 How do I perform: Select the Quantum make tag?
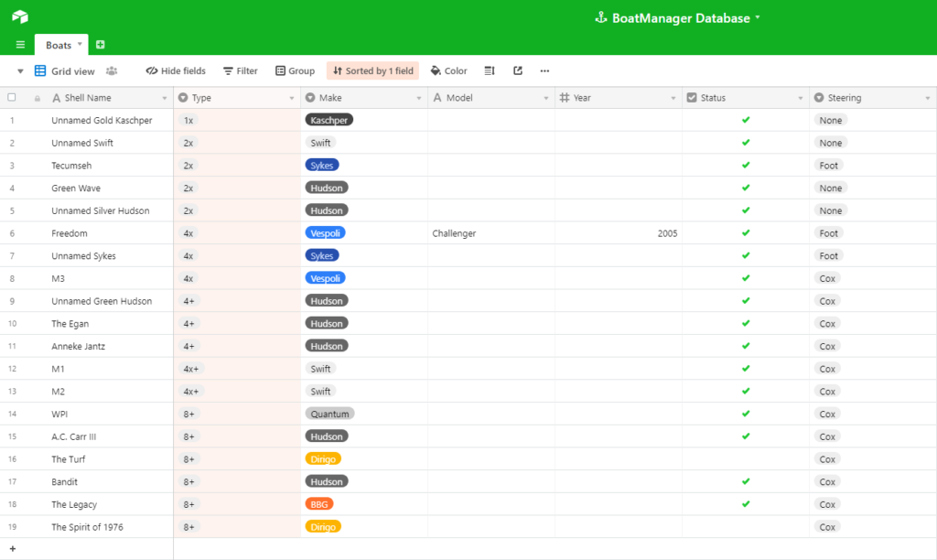tap(329, 414)
